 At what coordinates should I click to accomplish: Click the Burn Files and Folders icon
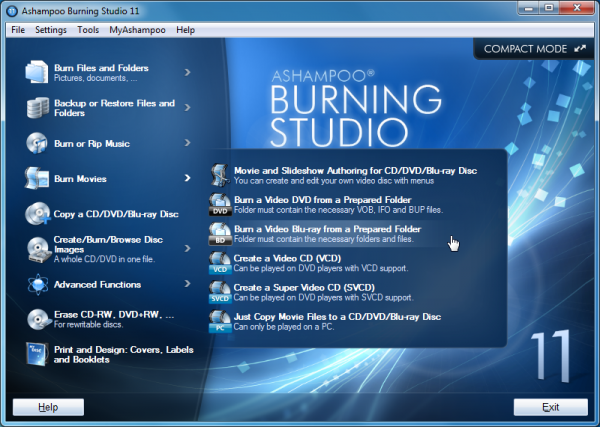point(37,72)
